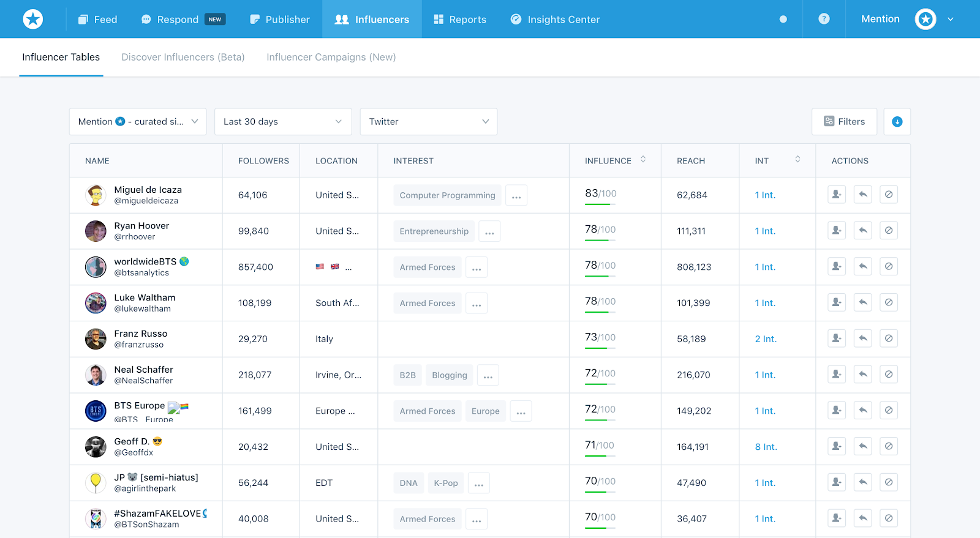980x538 pixels.
Task: Open the Feed menu
Action: tap(97, 20)
